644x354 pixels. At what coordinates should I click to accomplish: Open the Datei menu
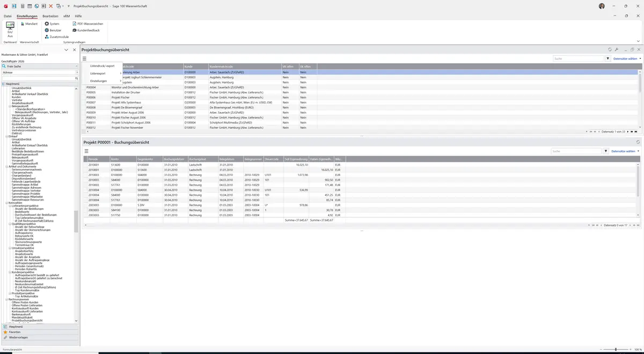point(8,16)
